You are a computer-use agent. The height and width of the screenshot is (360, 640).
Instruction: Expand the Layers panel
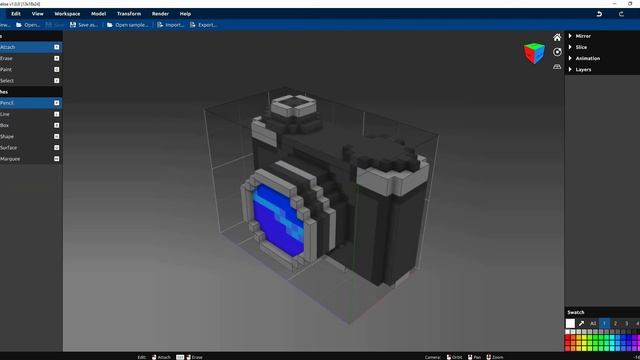[x=602, y=69]
